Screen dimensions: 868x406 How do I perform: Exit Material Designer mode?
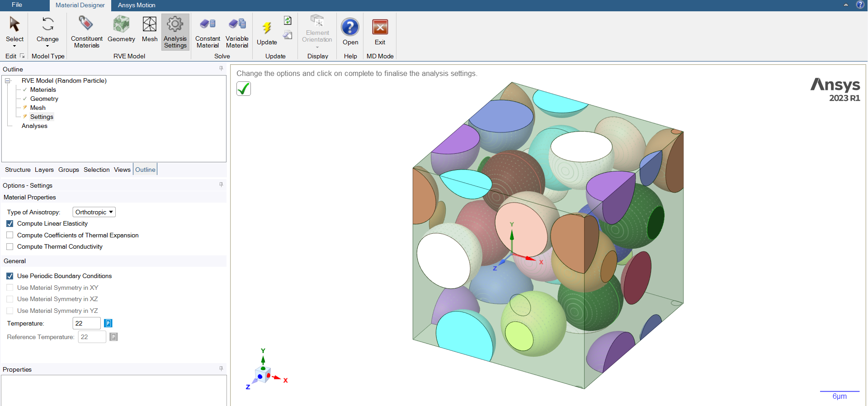tap(380, 27)
